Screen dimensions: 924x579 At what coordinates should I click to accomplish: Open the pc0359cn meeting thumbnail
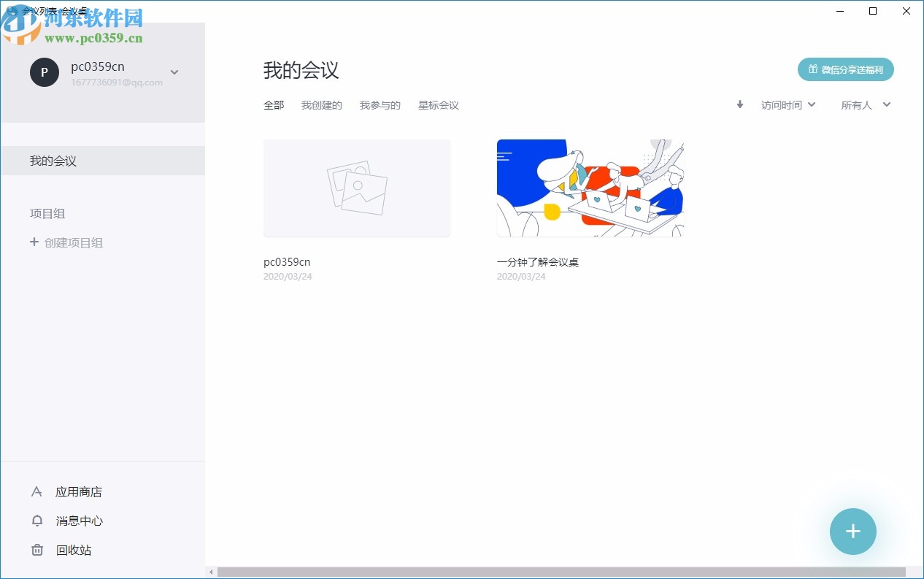click(x=357, y=188)
